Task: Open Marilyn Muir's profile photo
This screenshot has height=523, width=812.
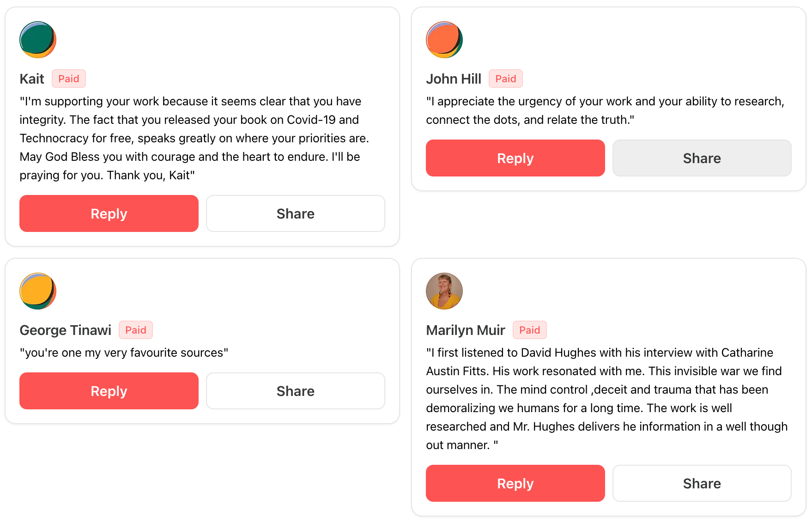Action: tap(444, 291)
